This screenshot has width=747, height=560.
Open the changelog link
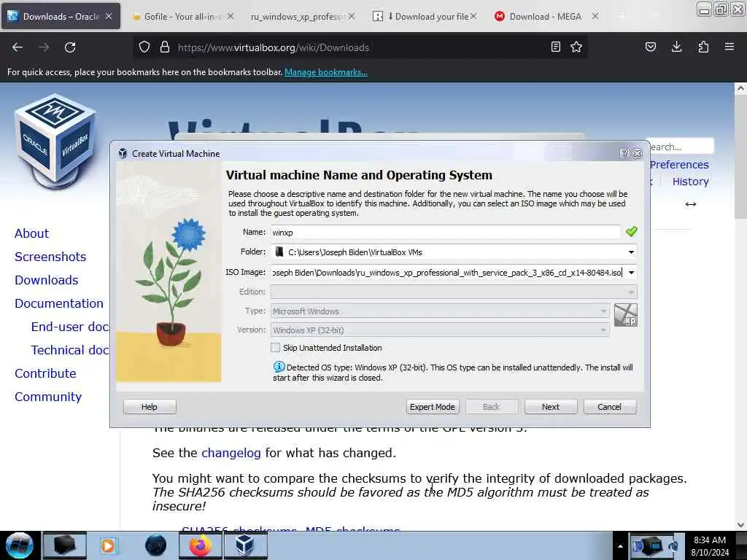pos(231,452)
